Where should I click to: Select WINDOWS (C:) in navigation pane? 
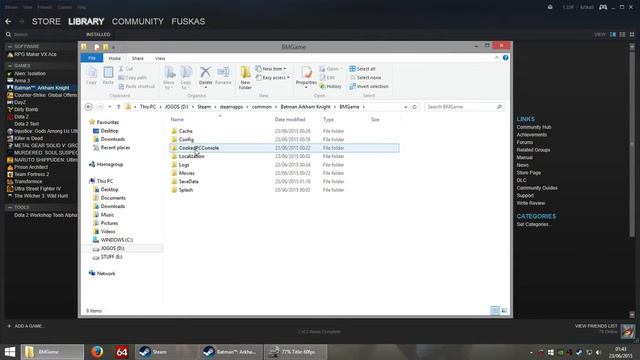tap(116, 240)
